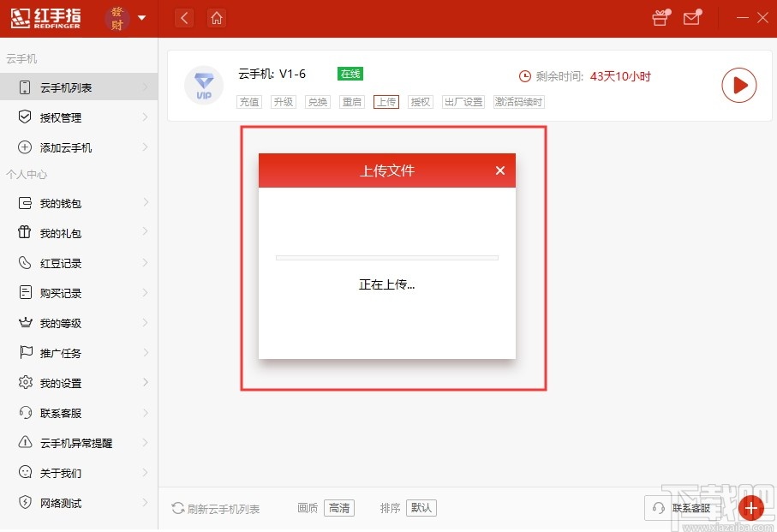Open the 高清 picture quality selector
The height and width of the screenshot is (532, 777).
tap(338, 507)
